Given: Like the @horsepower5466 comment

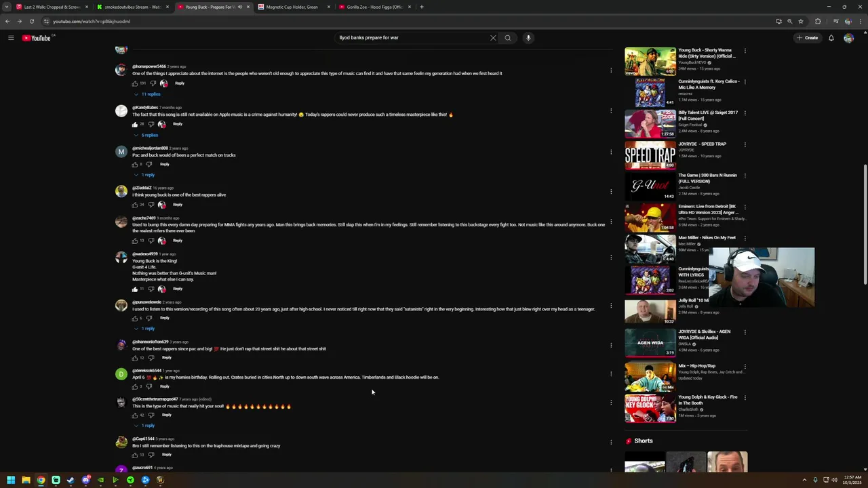Looking at the screenshot, I should (x=135, y=83).
